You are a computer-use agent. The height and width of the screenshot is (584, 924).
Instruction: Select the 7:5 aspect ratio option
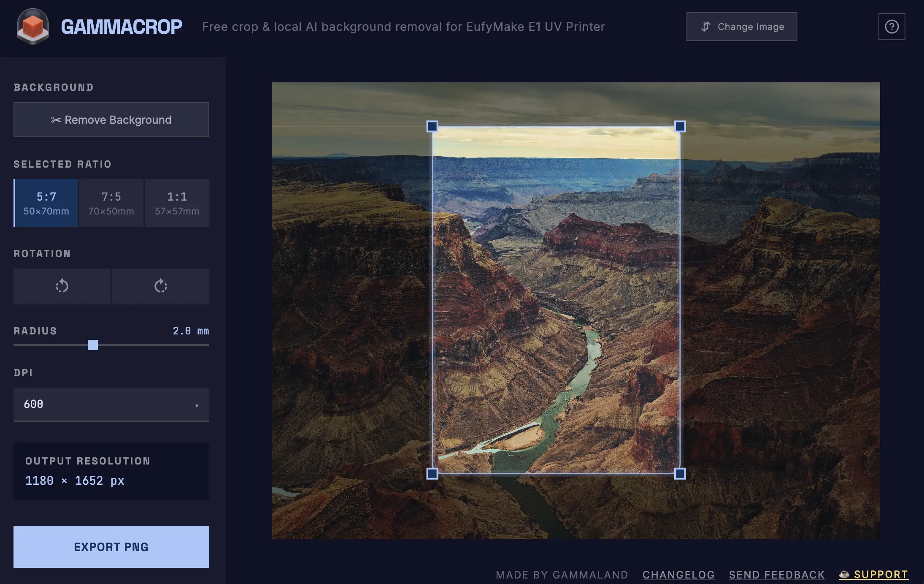point(111,203)
